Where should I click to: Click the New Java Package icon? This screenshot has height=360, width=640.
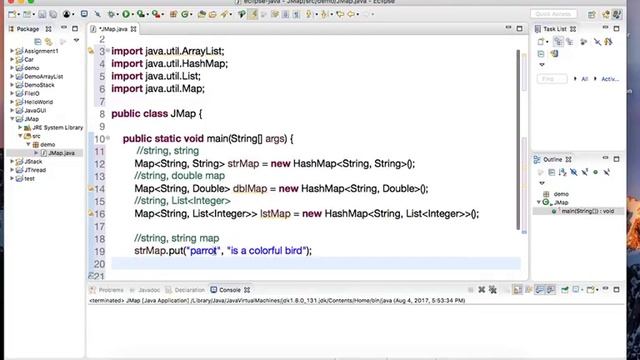coord(173,14)
